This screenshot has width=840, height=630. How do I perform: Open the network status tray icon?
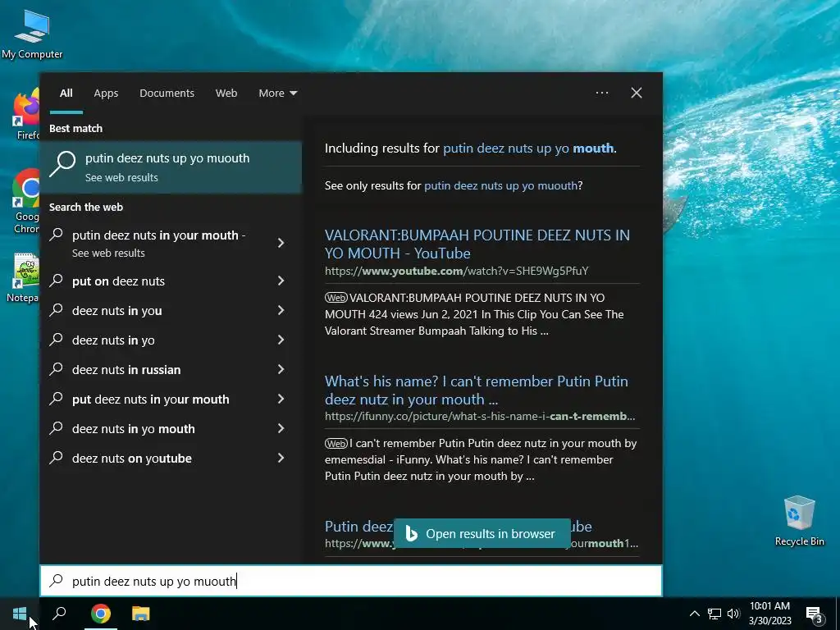pyautogui.click(x=714, y=614)
